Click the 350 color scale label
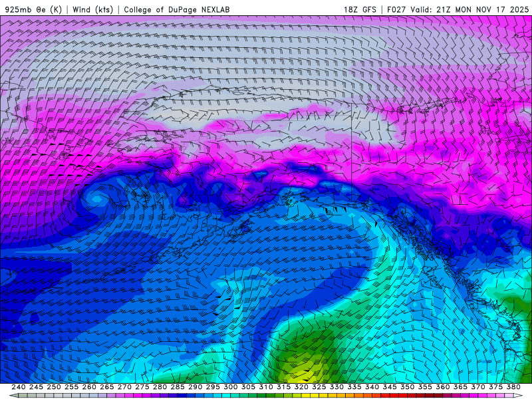The height and width of the screenshot is (399, 532). tap(407, 387)
